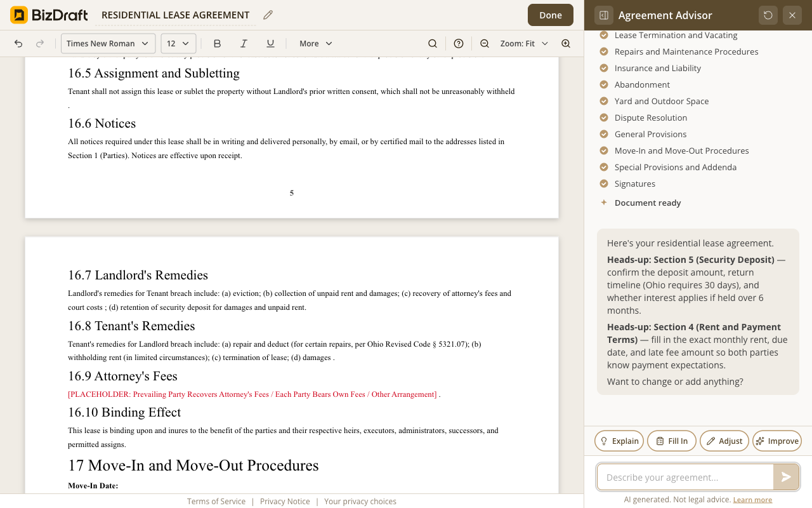Viewport: 812px width, 508px height.
Task: Reset the Agreement Advisor conversation
Action: [x=768, y=15]
